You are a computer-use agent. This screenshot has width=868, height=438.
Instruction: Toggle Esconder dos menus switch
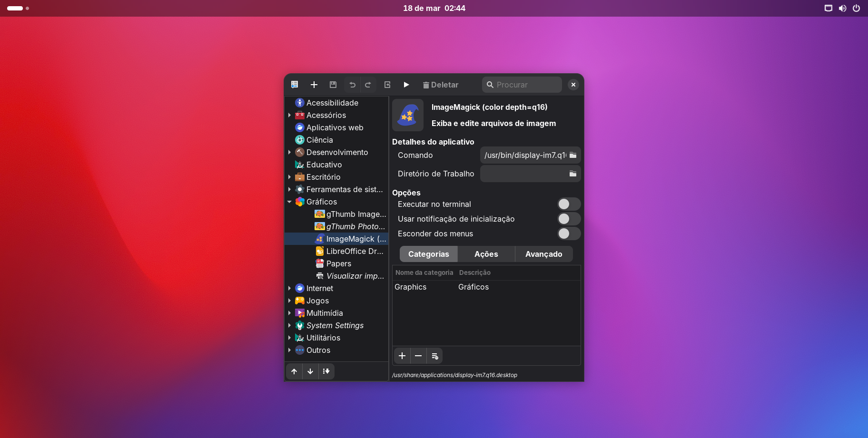569,234
